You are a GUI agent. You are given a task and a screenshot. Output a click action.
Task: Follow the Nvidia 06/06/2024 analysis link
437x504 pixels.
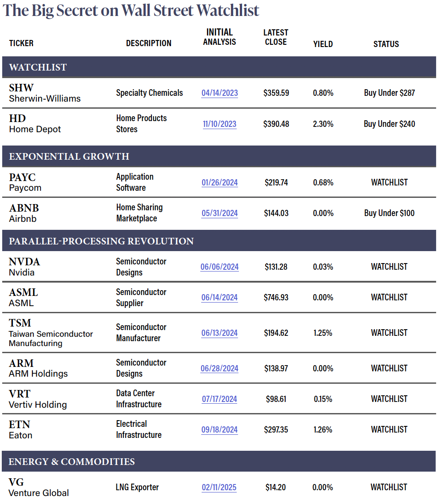point(219,267)
